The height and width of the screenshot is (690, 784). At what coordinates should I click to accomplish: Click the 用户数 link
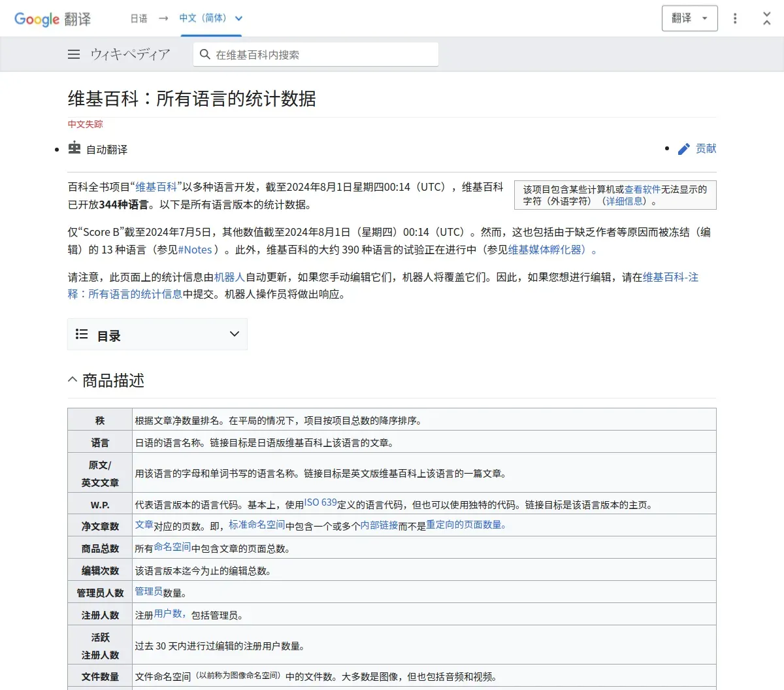point(169,613)
